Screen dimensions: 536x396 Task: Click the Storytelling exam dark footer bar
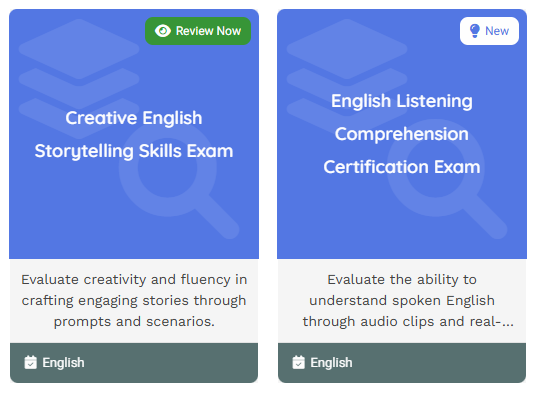pyautogui.click(x=134, y=363)
